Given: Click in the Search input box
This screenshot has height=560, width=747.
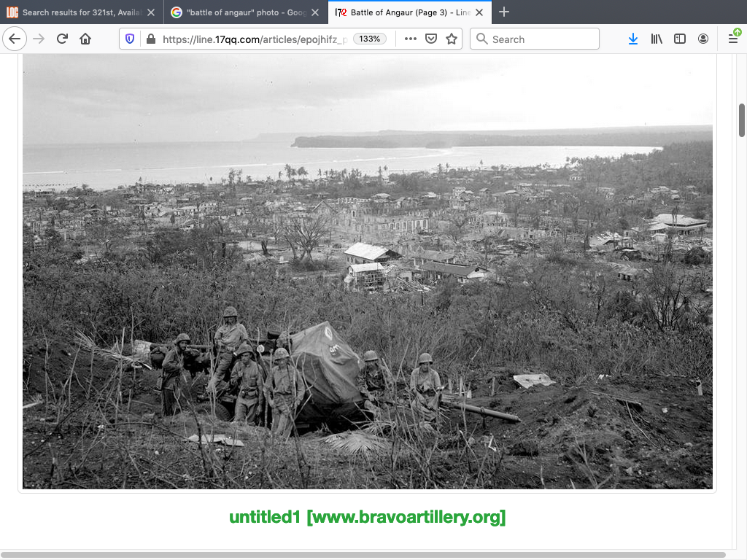Looking at the screenshot, I should (540, 39).
